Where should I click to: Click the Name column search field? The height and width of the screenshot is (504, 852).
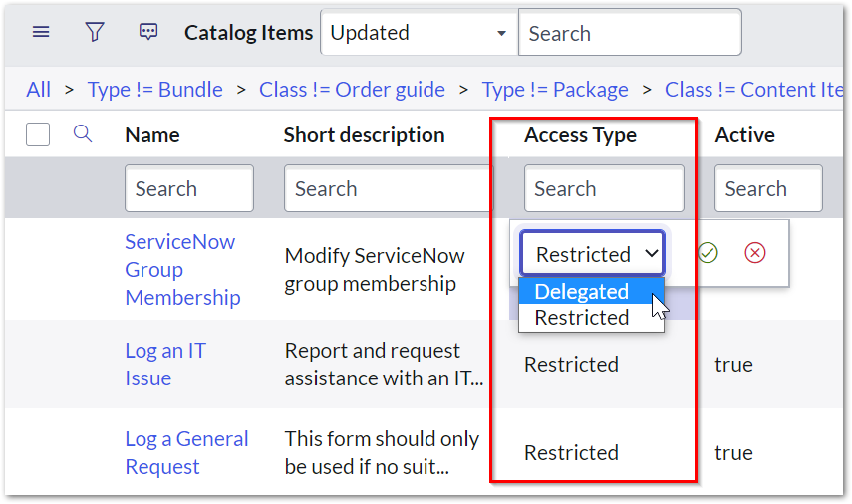click(188, 188)
